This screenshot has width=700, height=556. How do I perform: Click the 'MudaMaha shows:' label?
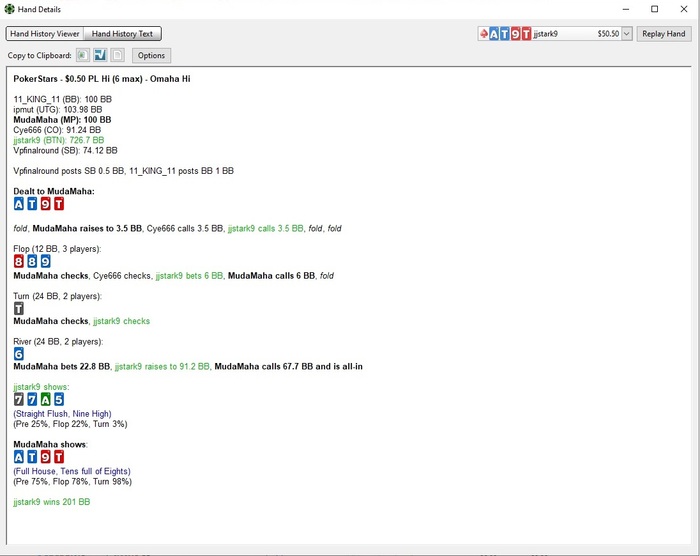click(x=50, y=444)
